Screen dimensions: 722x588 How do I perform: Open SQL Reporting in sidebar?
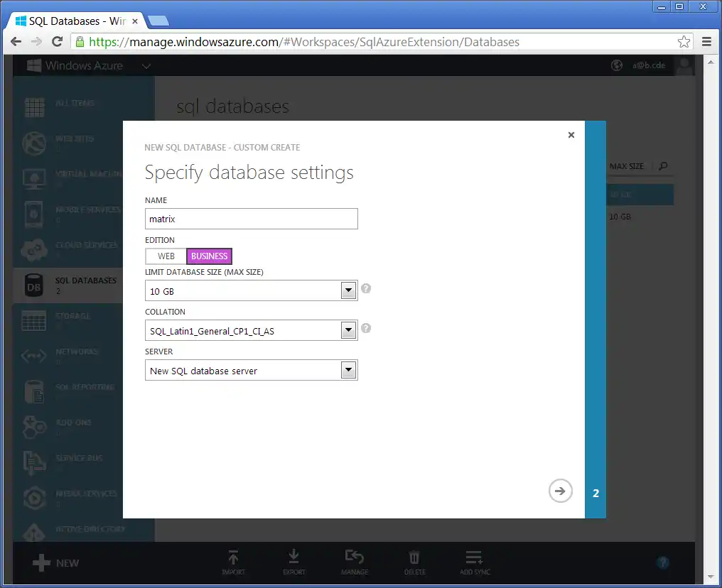click(68, 391)
